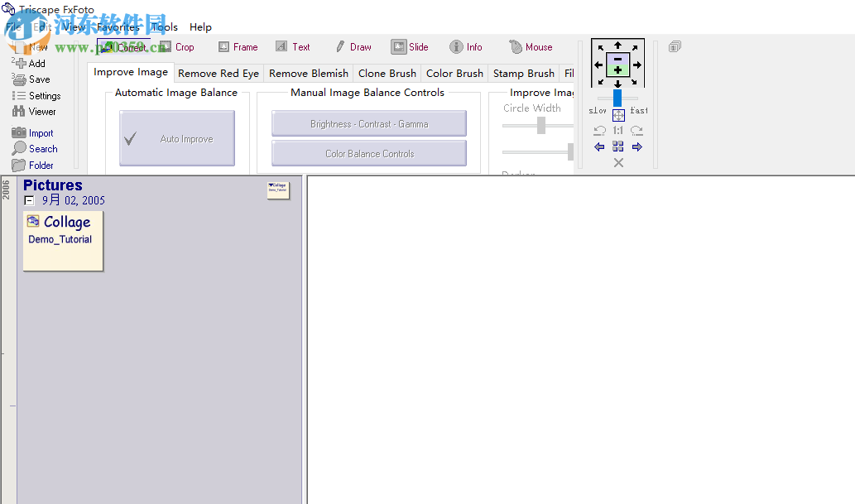This screenshot has height=504, width=855.
Task: Open the Folder browser
Action: tap(33, 165)
